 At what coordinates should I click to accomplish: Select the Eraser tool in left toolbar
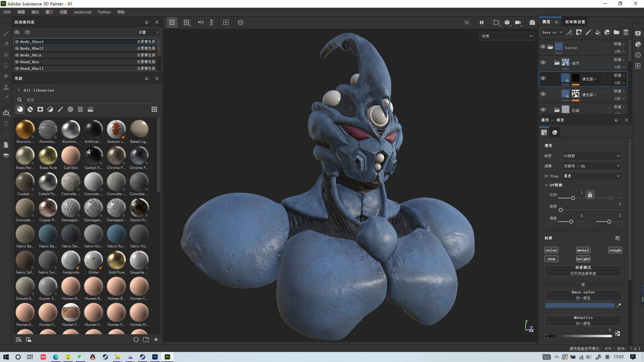pos(6,44)
